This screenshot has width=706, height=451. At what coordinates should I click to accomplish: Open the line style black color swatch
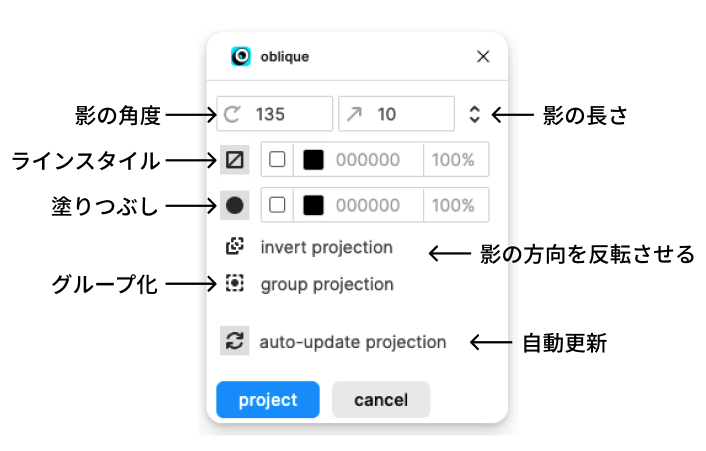click(313, 160)
